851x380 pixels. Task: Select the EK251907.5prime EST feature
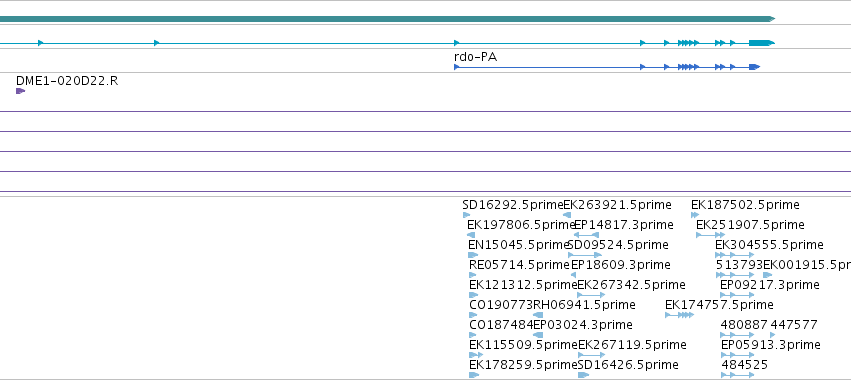click(x=710, y=235)
